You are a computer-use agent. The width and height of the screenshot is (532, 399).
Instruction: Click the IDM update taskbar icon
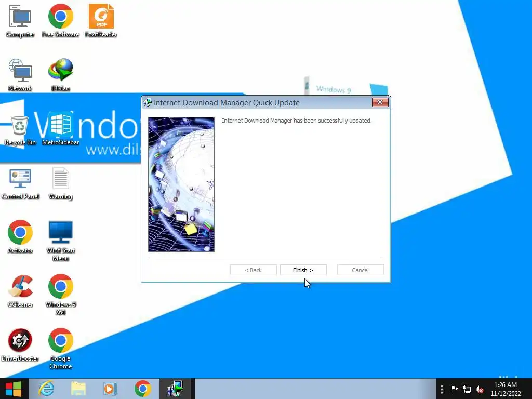[176, 389]
